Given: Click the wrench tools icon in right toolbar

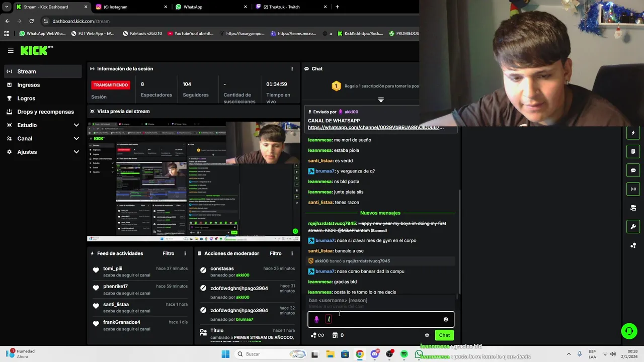Looking at the screenshot, I should 633,227.
